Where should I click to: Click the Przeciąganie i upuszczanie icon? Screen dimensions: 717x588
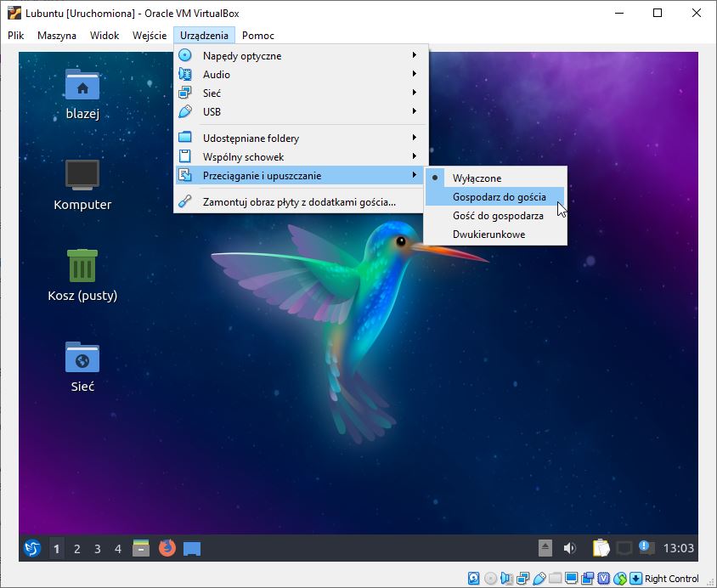184,175
